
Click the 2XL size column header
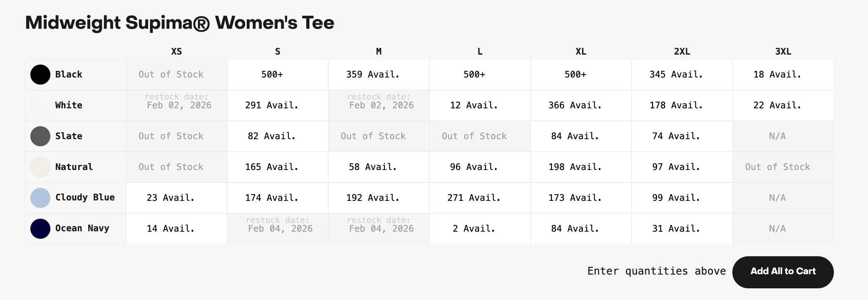coord(682,52)
